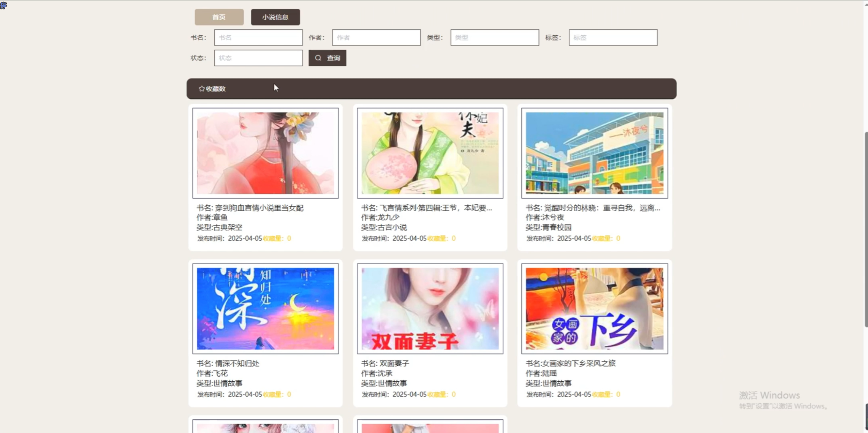Viewport: 868px width, 433px height.
Task: Focus the 状态 search field
Action: pos(258,58)
